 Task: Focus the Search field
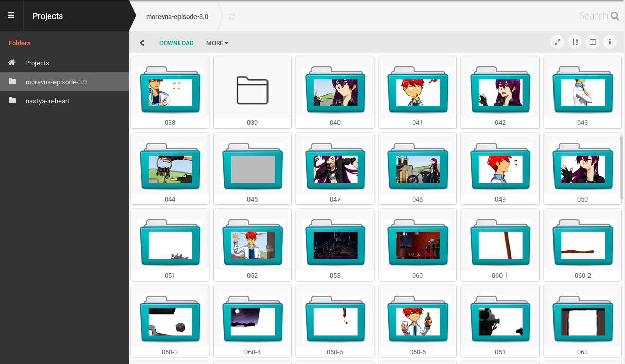tap(594, 16)
